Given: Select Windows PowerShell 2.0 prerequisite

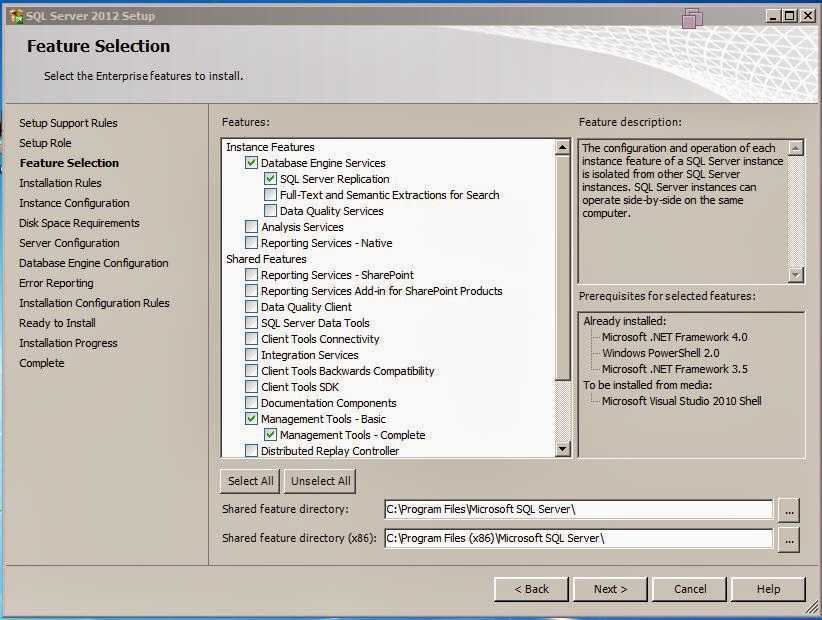Looking at the screenshot, I should tap(661, 353).
